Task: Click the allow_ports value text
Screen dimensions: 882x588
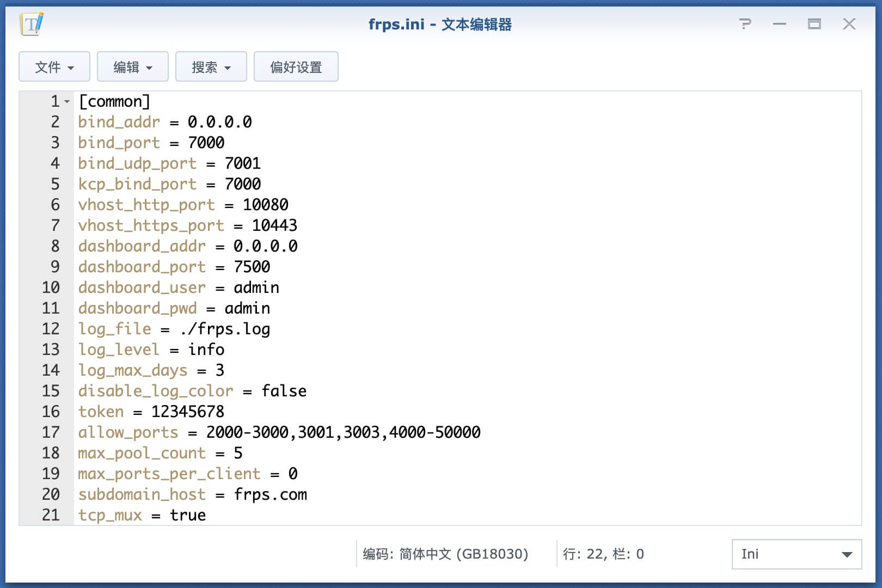Action: point(344,432)
